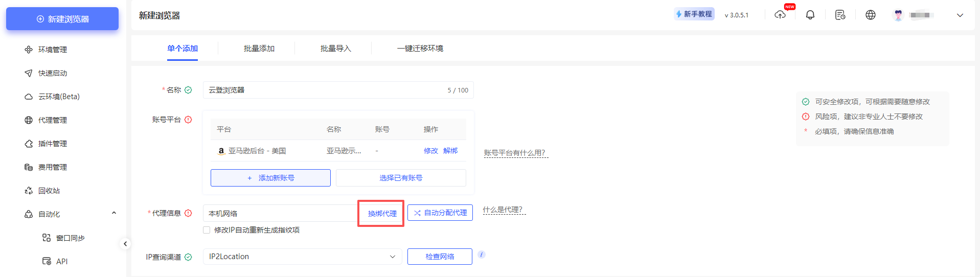Open 费用管理 in the sidebar

[52, 167]
